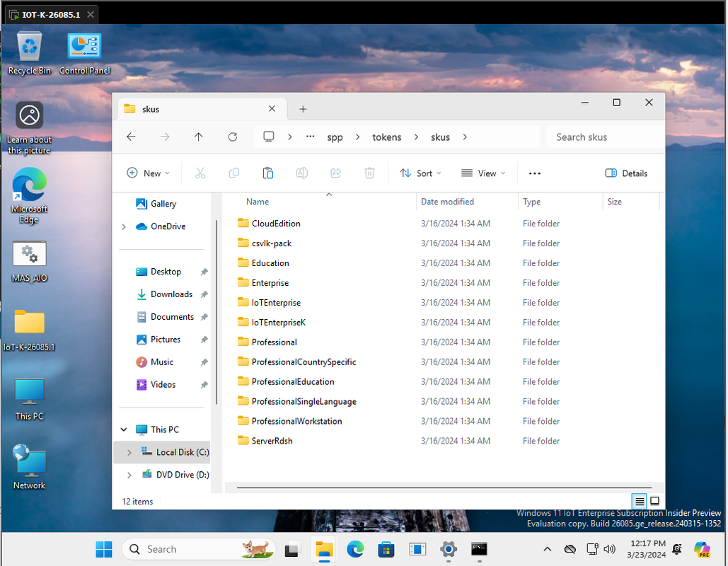The height and width of the screenshot is (566, 728).
Task: Add a new File Explorer tab
Action: click(303, 109)
